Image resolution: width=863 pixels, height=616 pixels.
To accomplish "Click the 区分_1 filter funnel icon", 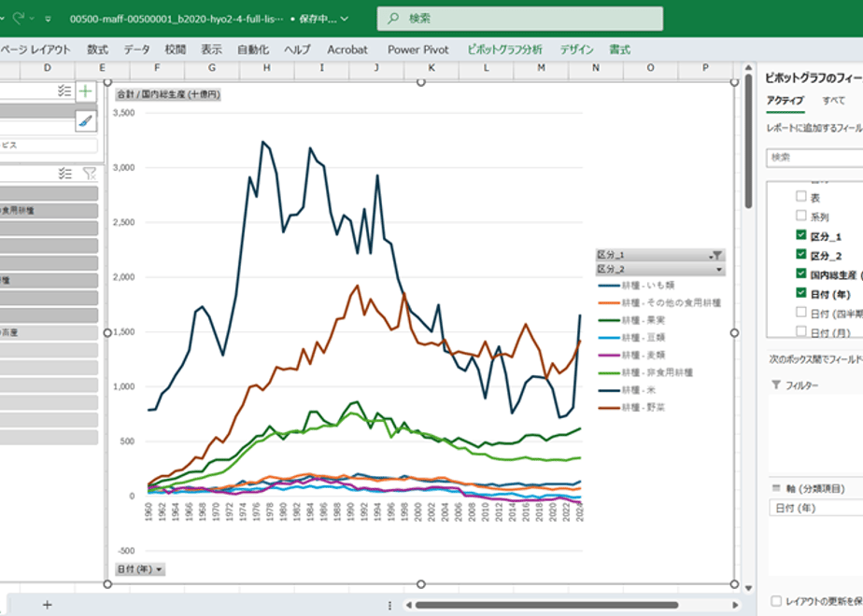I will (715, 255).
